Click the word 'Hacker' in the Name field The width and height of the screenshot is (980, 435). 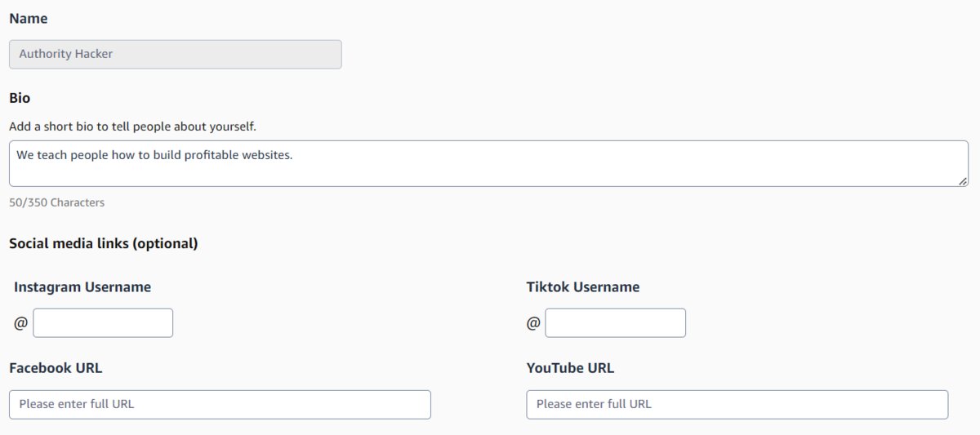(94, 54)
